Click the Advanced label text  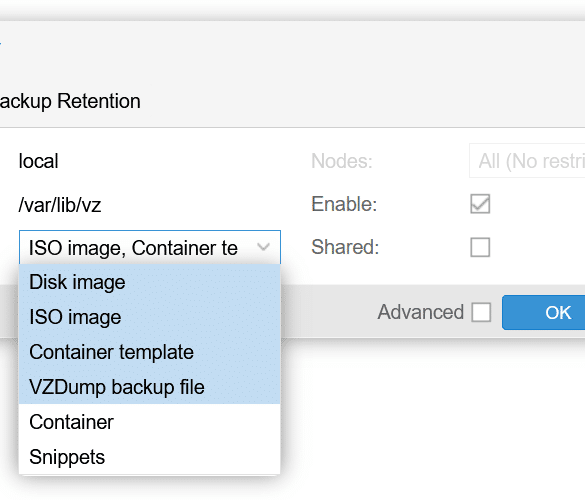420,312
